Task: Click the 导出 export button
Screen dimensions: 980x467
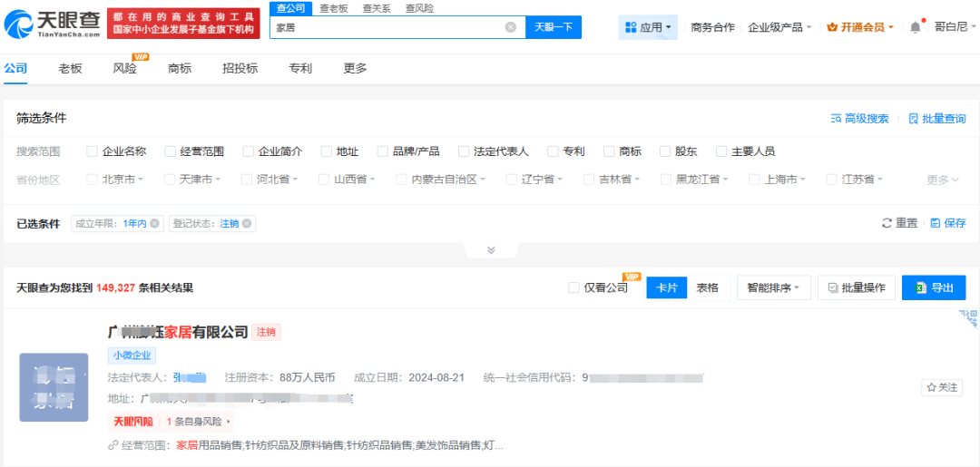Action: (x=934, y=287)
